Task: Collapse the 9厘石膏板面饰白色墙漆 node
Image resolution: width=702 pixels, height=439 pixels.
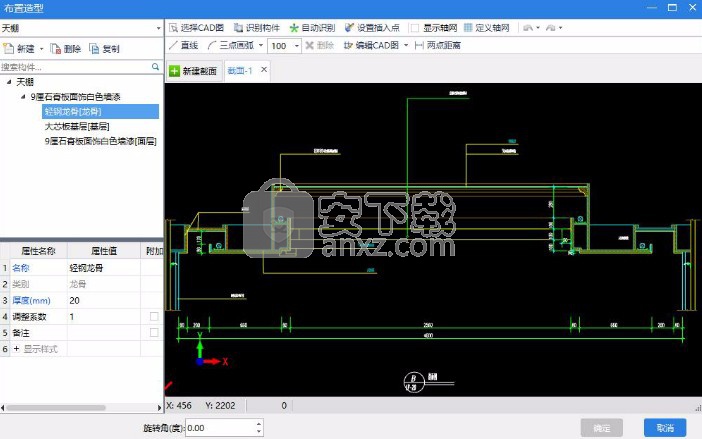Action: pos(23,97)
